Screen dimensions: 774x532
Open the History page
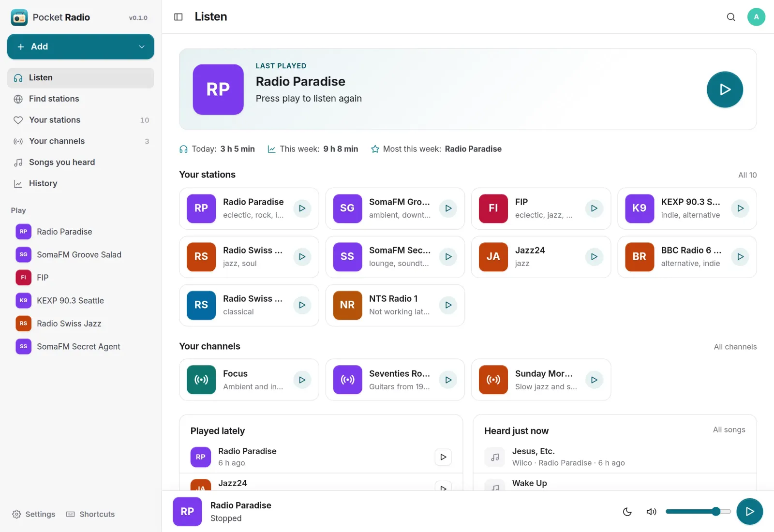tap(81, 184)
